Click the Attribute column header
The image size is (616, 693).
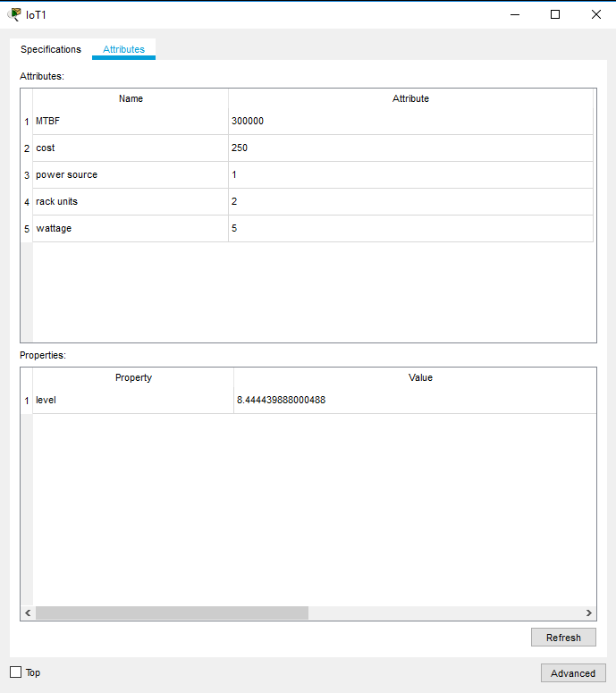[x=410, y=98]
